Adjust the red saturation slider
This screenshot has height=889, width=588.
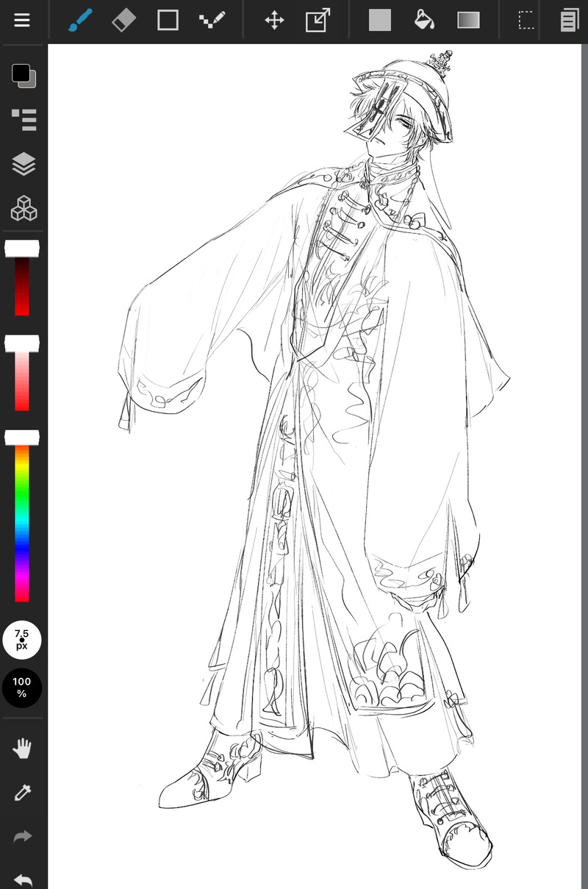click(22, 374)
